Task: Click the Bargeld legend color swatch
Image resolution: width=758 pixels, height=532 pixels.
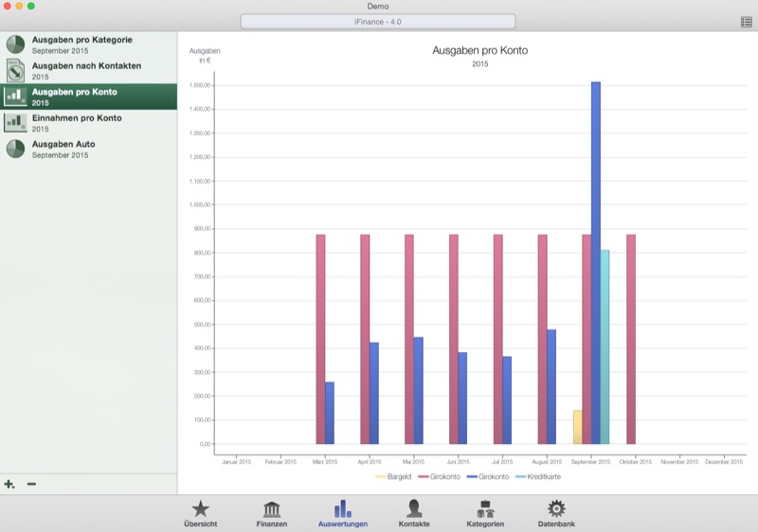Action: point(381,476)
